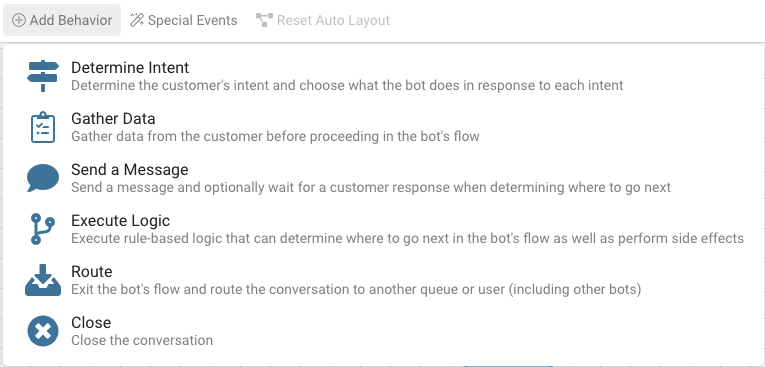
Task: Click the inbox arrow Route icon
Action: (43, 280)
